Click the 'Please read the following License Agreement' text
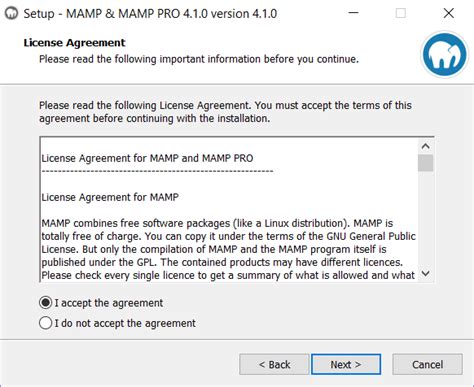The height and width of the screenshot is (387, 474). pyautogui.click(x=225, y=112)
